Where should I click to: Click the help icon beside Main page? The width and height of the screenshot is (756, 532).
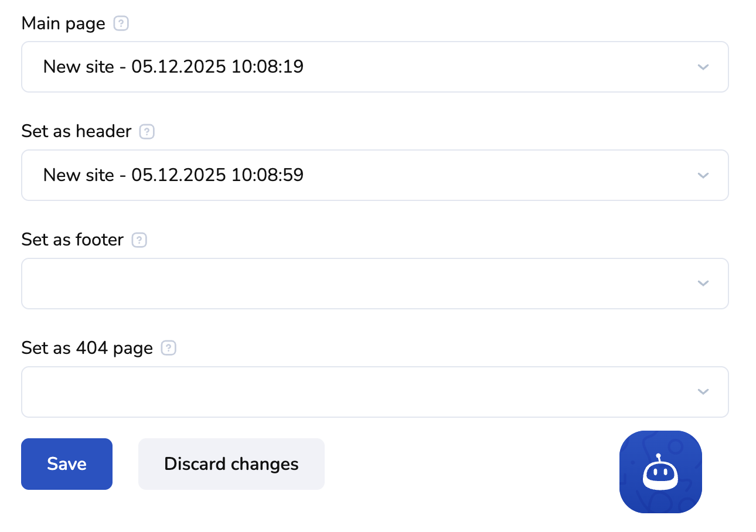121,24
